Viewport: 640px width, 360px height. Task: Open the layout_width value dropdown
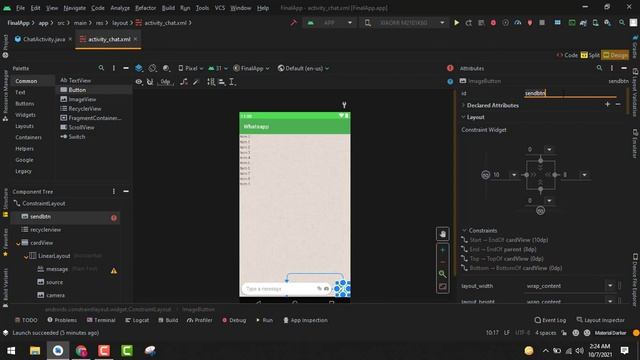pos(610,286)
